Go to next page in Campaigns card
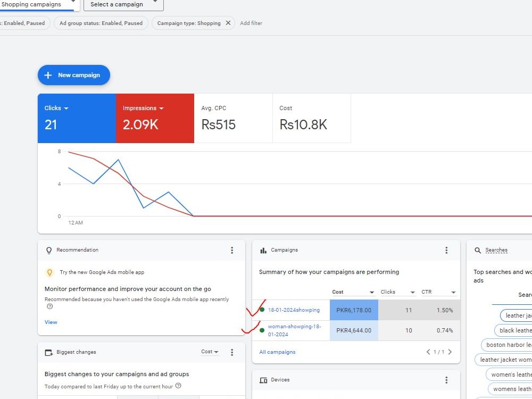The width and height of the screenshot is (532, 399). pyautogui.click(x=450, y=352)
